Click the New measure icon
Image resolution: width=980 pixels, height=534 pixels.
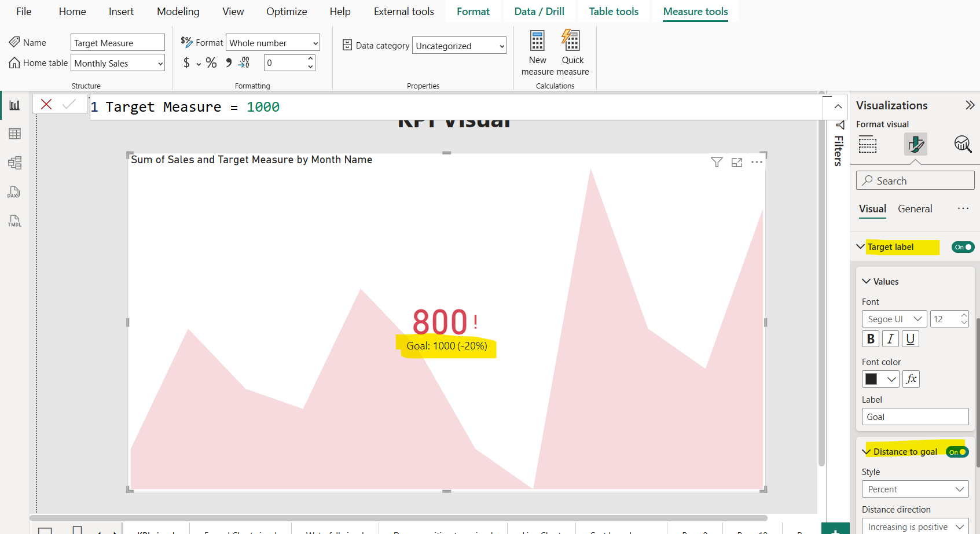coord(537,42)
